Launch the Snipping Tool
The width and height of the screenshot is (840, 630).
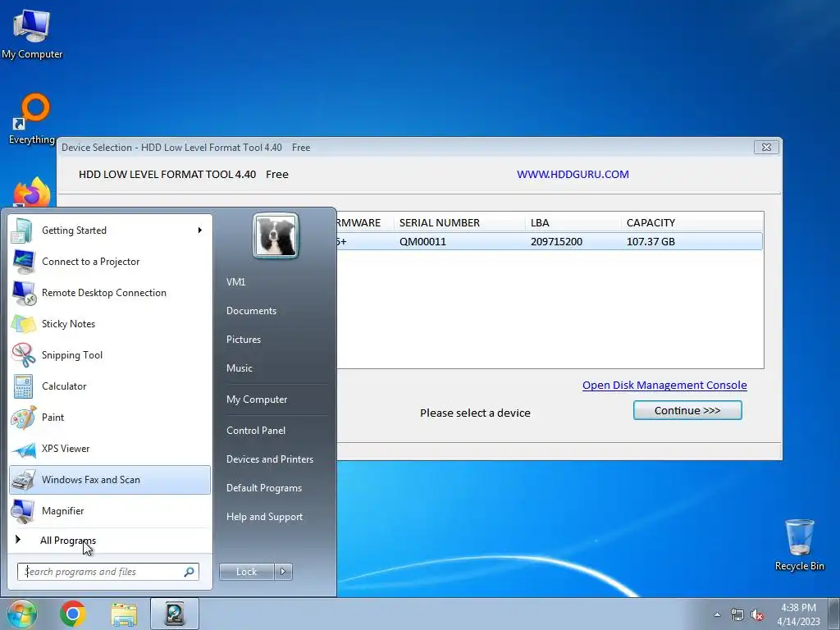coord(110,354)
